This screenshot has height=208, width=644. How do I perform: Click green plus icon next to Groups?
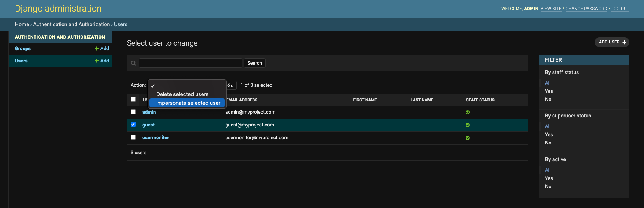click(97, 49)
